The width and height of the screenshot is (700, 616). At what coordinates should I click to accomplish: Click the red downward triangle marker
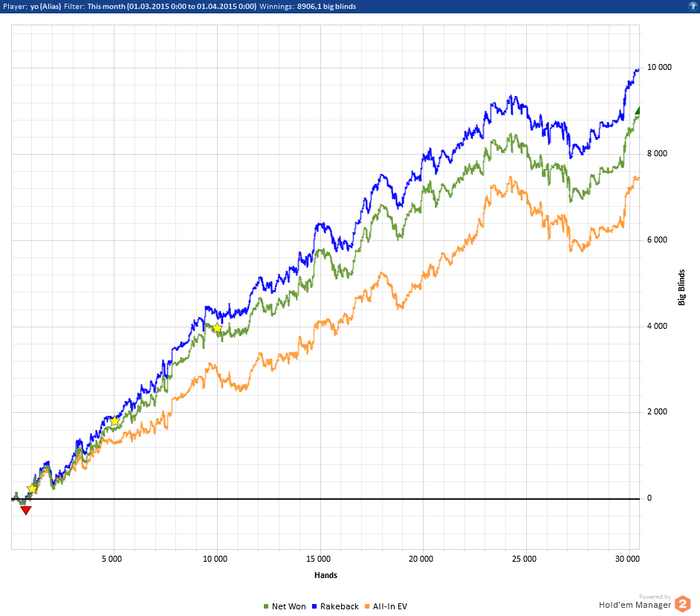[x=26, y=510]
